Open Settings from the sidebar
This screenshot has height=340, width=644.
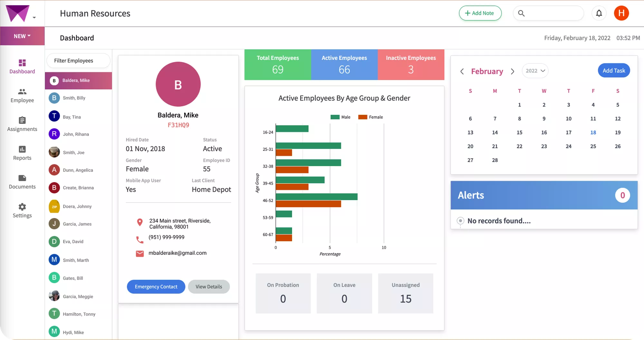[x=22, y=211]
